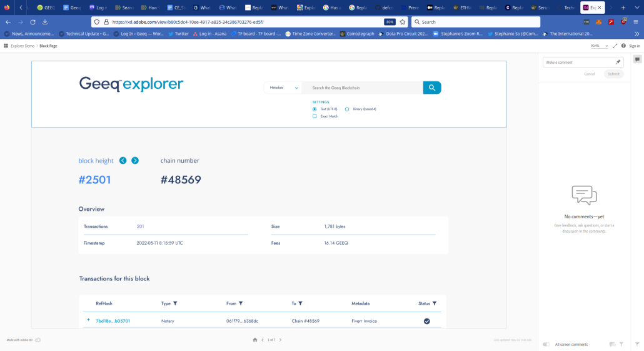
Task: Click the 16.14 GEEQ fees value
Action: (x=336, y=243)
